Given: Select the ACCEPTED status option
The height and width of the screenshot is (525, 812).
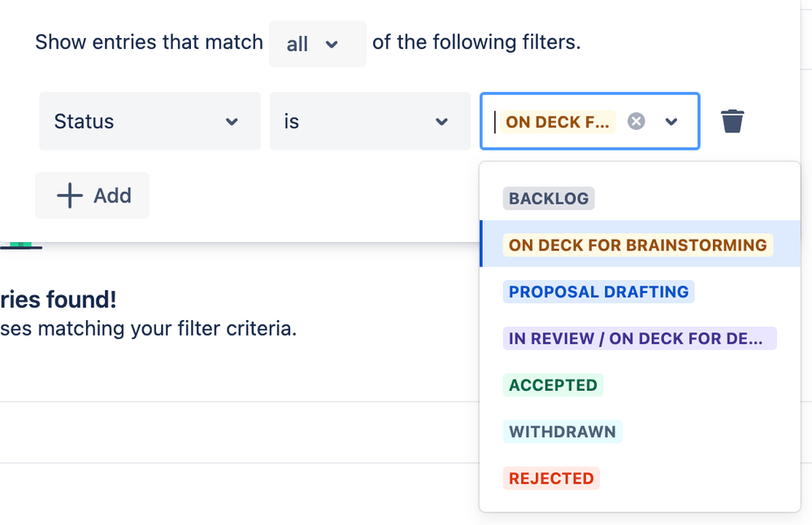Looking at the screenshot, I should tap(553, 385).
